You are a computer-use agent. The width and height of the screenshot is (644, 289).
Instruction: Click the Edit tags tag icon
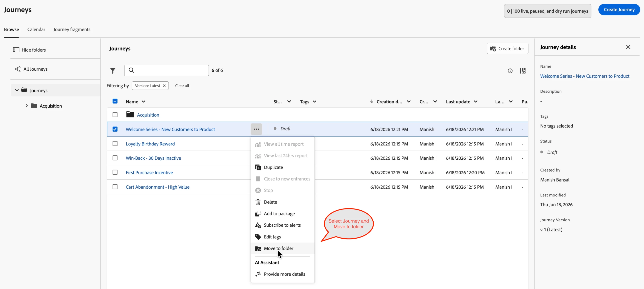[258, 237]
